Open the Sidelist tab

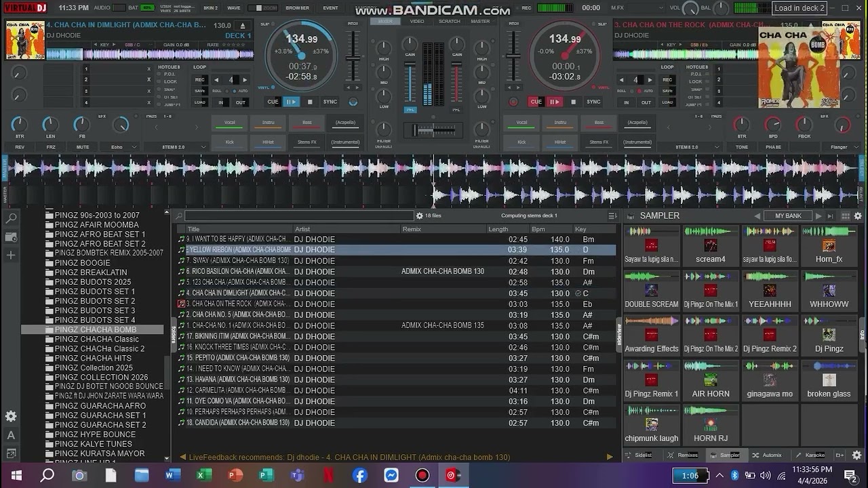(x=638, y=455)
